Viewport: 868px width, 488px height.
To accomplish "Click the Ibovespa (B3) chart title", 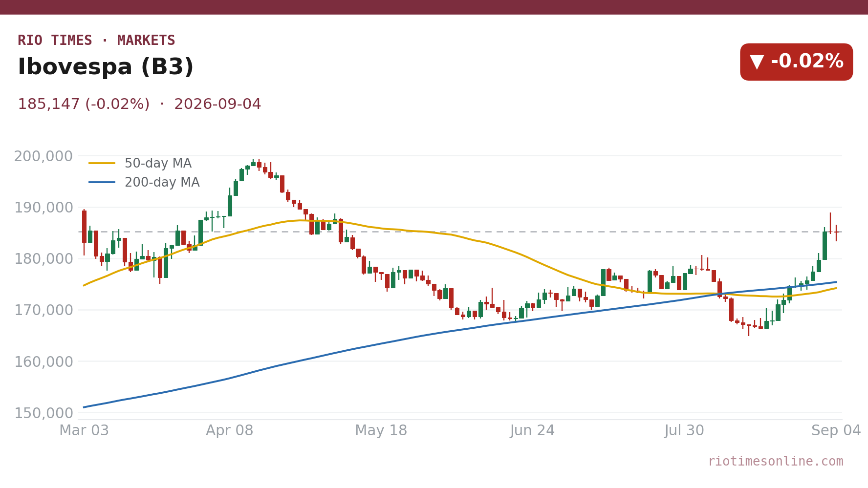I will pos(106,67).
